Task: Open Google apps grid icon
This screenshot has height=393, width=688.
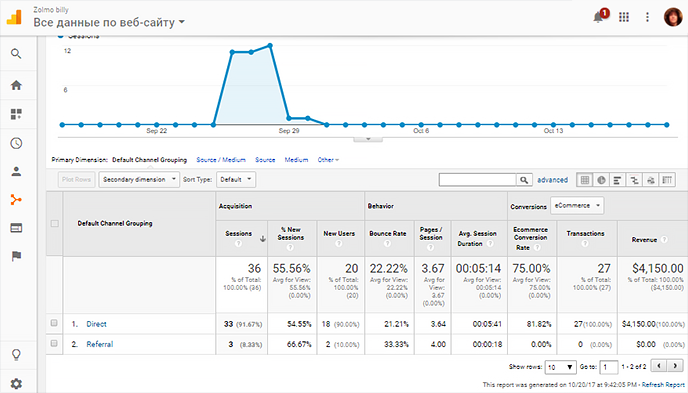Action: click(x=624, y=17)
